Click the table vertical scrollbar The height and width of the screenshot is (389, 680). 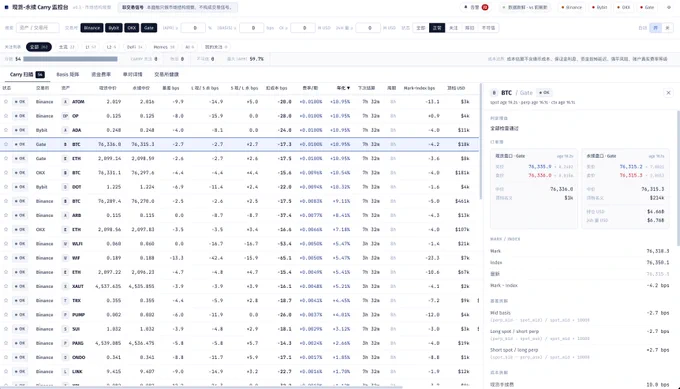pos(481,141)
